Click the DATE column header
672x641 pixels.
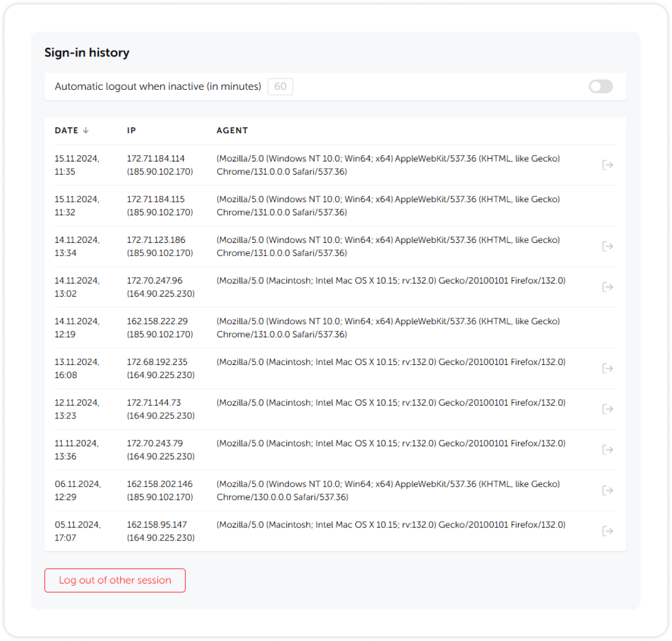pos(67,130)
